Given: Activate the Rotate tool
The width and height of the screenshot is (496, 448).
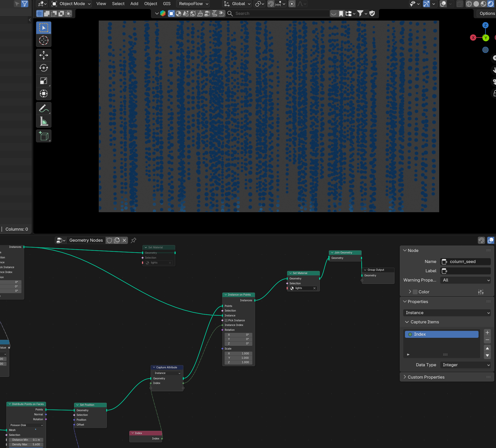Looking at the screenshot, I should click(x=43, y=68).
